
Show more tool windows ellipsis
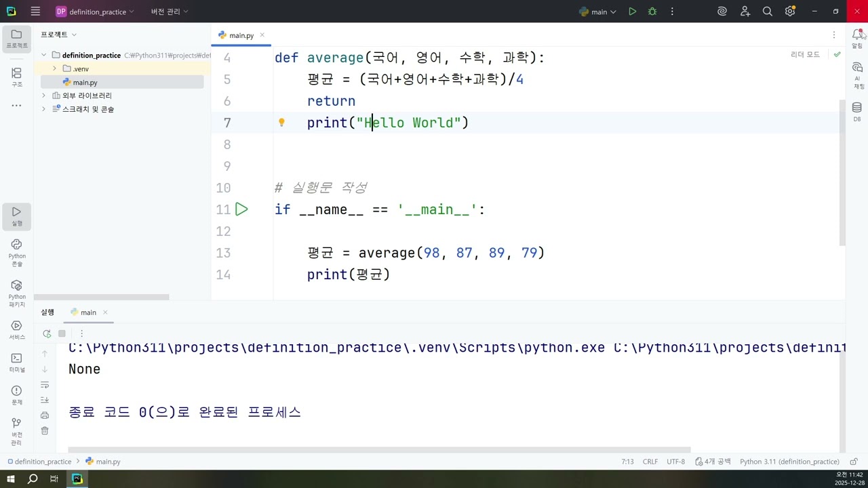pos(17,106)
